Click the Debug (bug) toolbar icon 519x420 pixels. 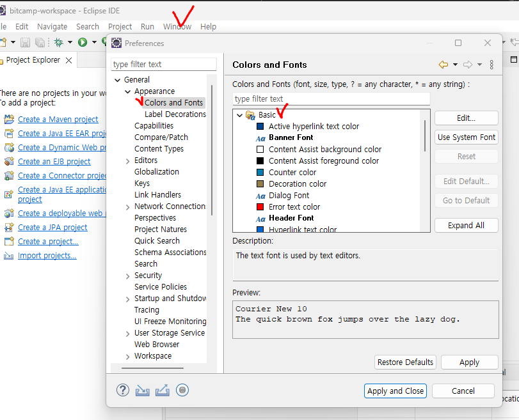pos(59,42)
